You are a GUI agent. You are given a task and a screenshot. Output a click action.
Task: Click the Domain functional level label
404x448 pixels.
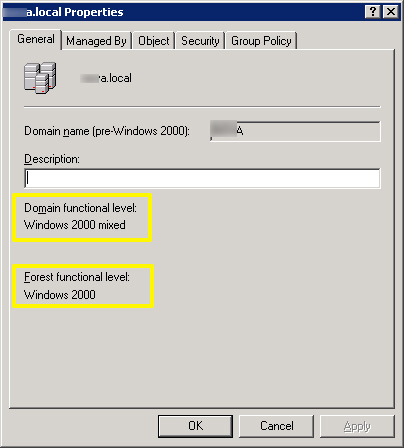(80, 208)
